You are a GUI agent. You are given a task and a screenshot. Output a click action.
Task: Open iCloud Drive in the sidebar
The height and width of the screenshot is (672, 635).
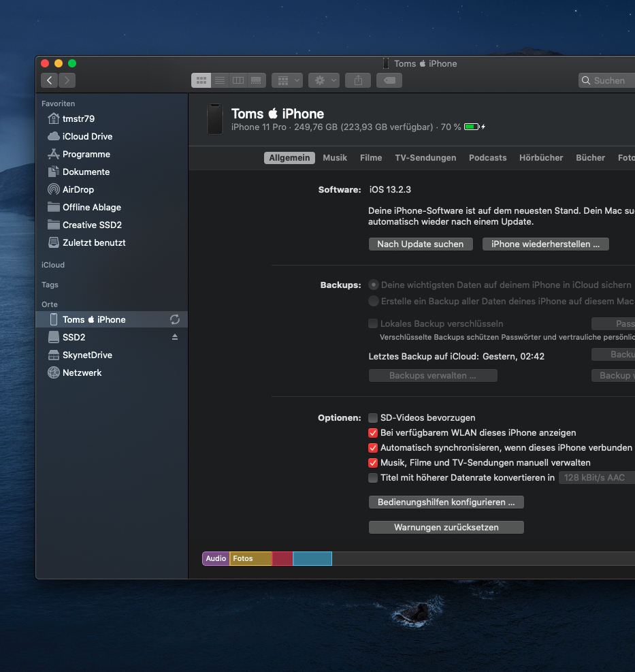coord(112,136)
